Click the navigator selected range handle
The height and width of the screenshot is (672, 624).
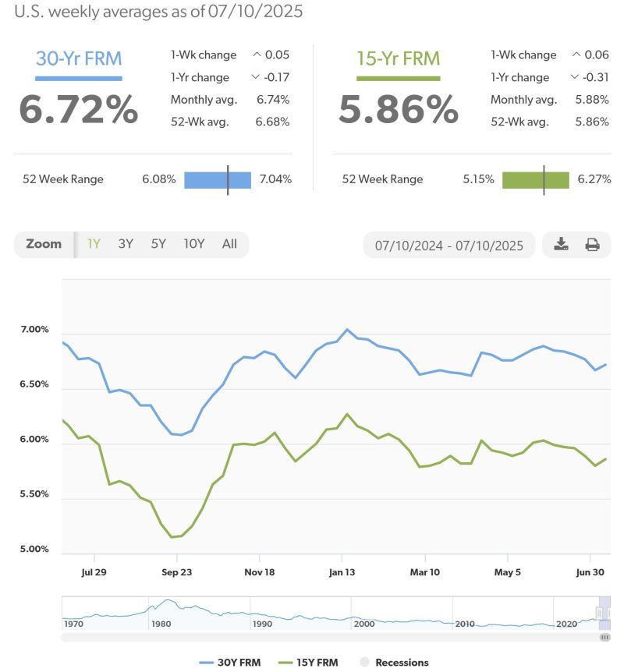tap(599, 614)
